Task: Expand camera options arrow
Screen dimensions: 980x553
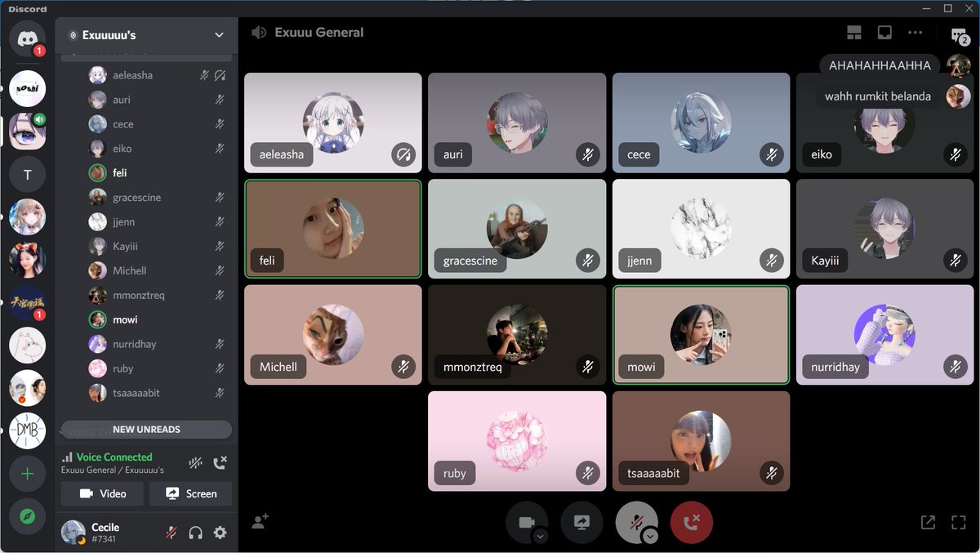Action: coord(541,536)
